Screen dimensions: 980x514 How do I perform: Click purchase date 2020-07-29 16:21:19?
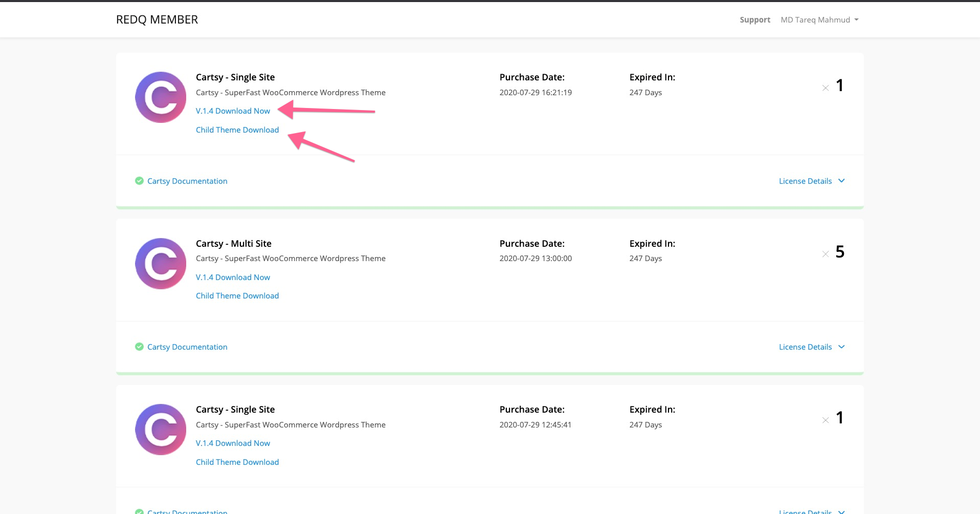[536, 93]
